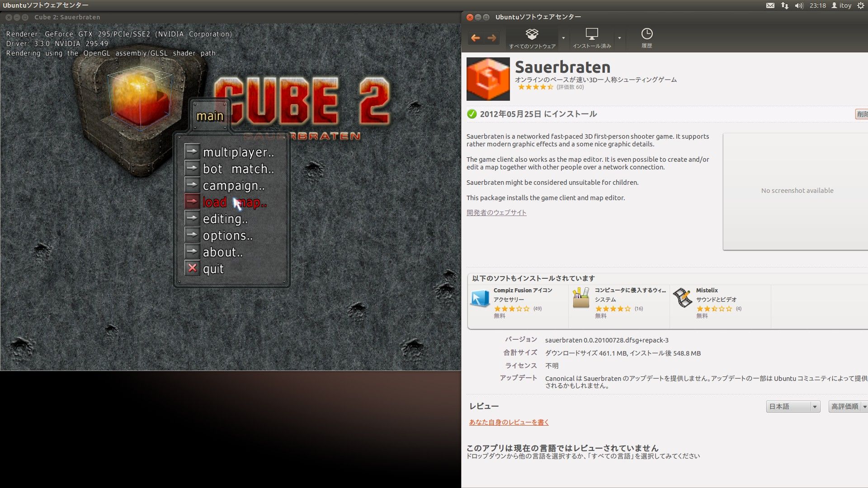This screenshot has height=488, width=868.
Task: Open review language dropdown (日本語)
Action: pyautogui.click(x=793, y=407)
